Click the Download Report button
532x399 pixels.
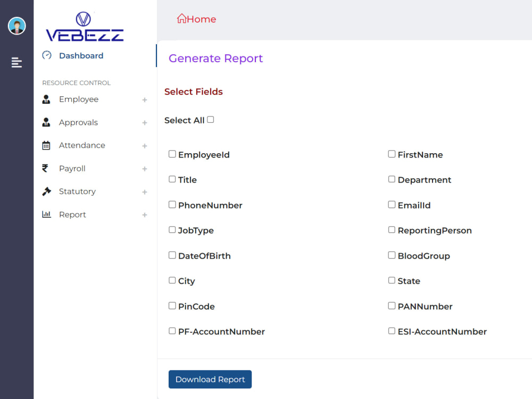[210, 379]
